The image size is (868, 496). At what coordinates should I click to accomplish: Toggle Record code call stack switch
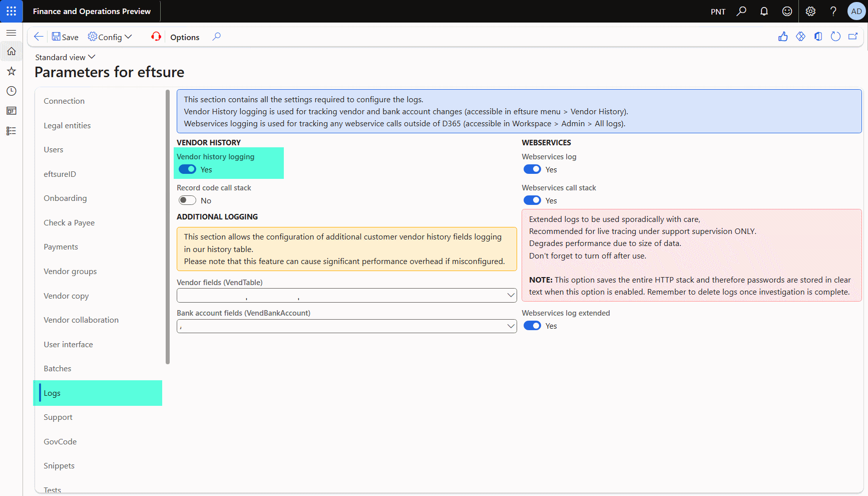[x=187, y=200]
